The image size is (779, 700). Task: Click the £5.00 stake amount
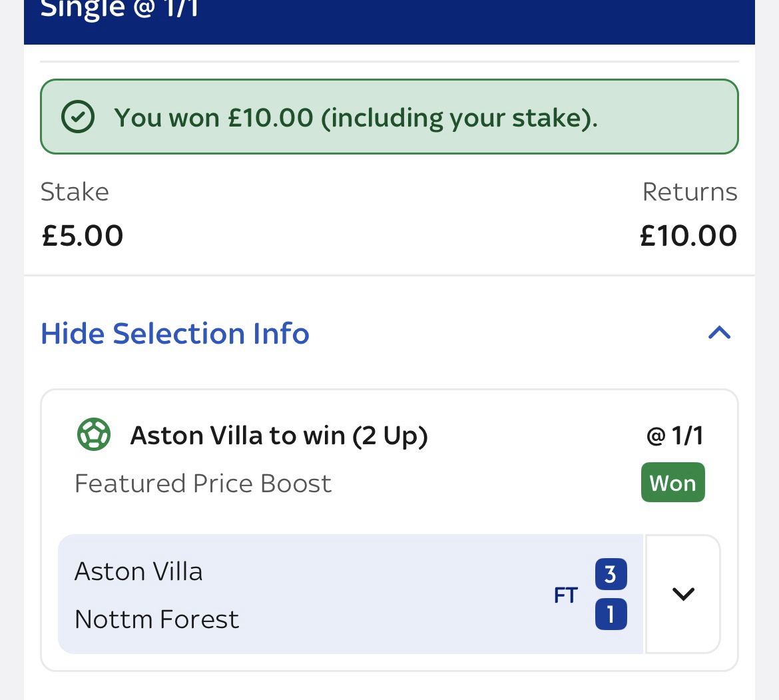[83, 236]
